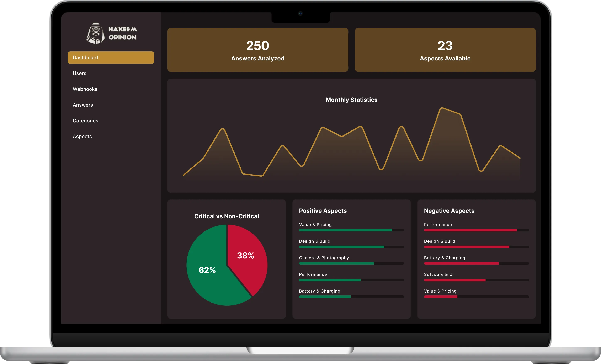Click the highest peak of Monthly Statistics chart
Viewport: 601px width, 364px height.
pyautogui.click(x=442, y=108)
